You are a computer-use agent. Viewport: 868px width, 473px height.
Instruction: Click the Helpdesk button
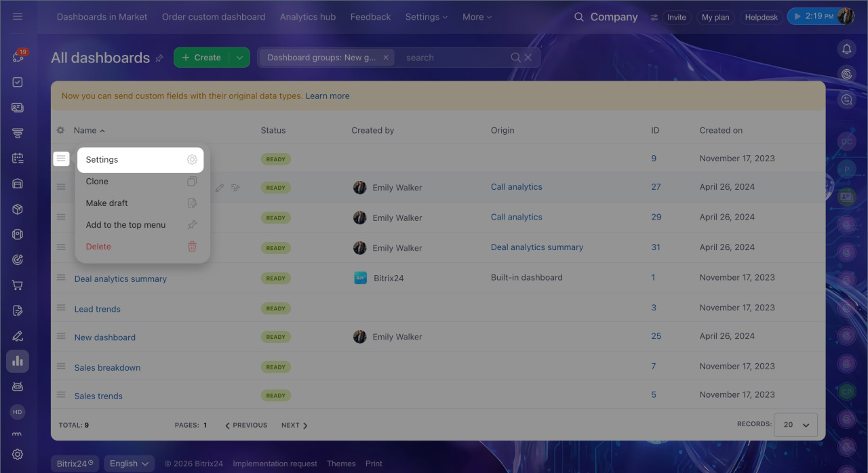point(762,18)
